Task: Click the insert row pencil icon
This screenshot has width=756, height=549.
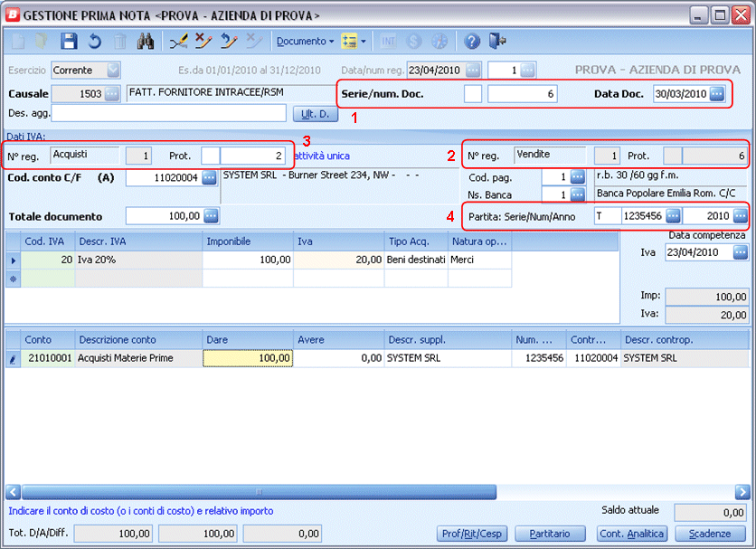Action: (x=178, y=42)
